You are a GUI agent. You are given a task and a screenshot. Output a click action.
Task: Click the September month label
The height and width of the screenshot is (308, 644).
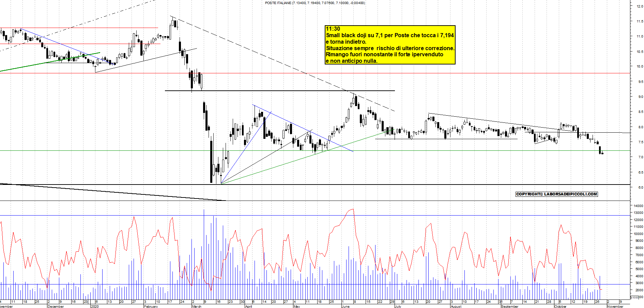point(510,306)
